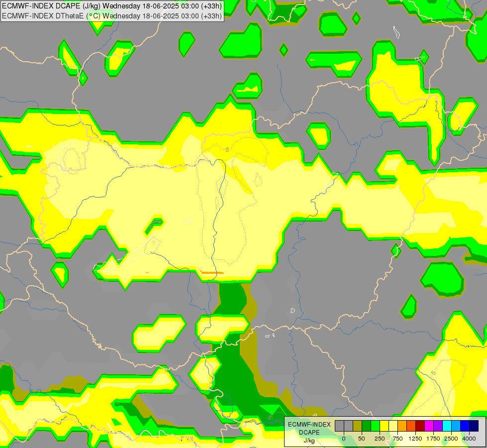Click the red-orange legend swatch
Screen dimensions: 487x448
point(411,426)
